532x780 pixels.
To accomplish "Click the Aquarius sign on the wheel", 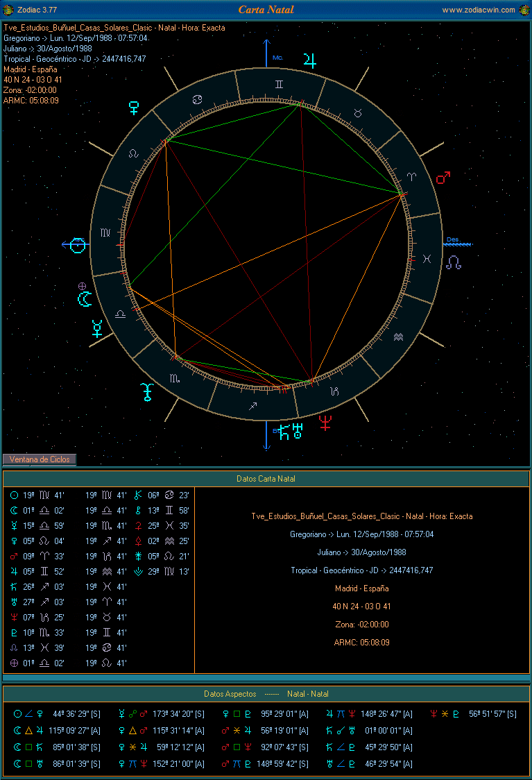I will 398,337.
